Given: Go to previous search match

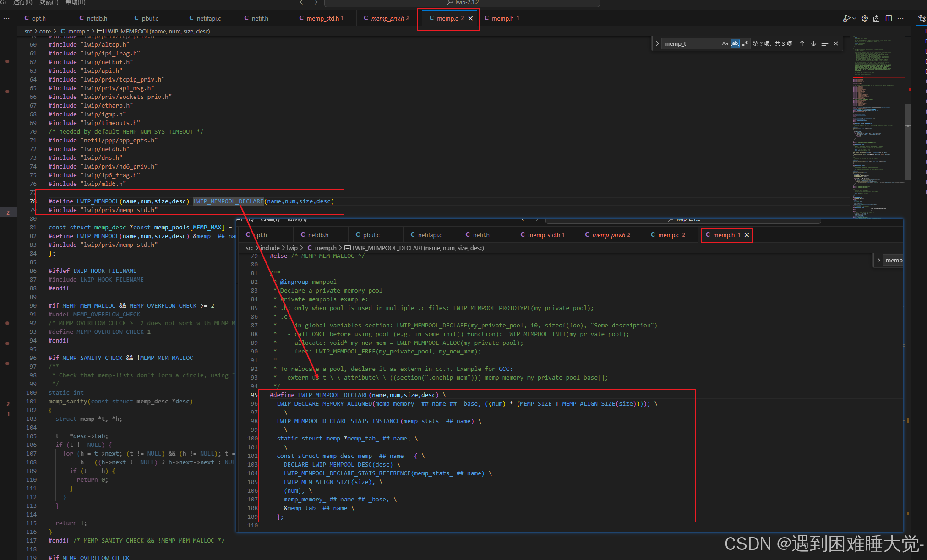Looking at the screenshot, I should click(x=802, y=43).
